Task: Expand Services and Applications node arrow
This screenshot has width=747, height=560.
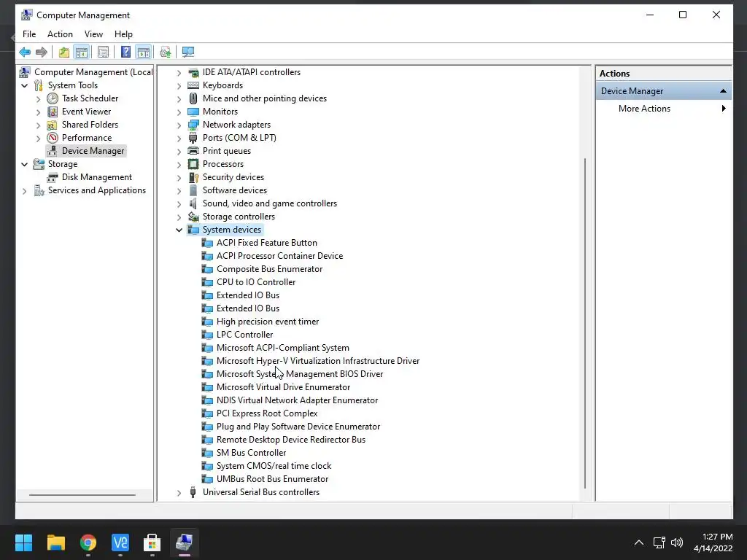Action: click(x=25, y=191)
